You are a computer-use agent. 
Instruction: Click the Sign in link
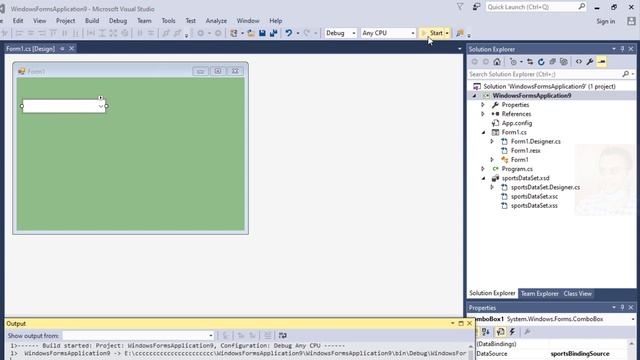click(606, 21)
